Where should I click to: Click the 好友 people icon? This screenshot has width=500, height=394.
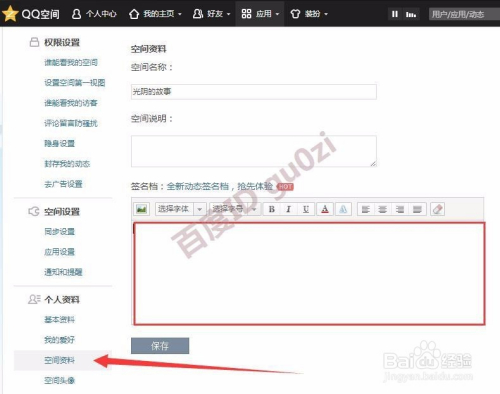pos(198,14)
